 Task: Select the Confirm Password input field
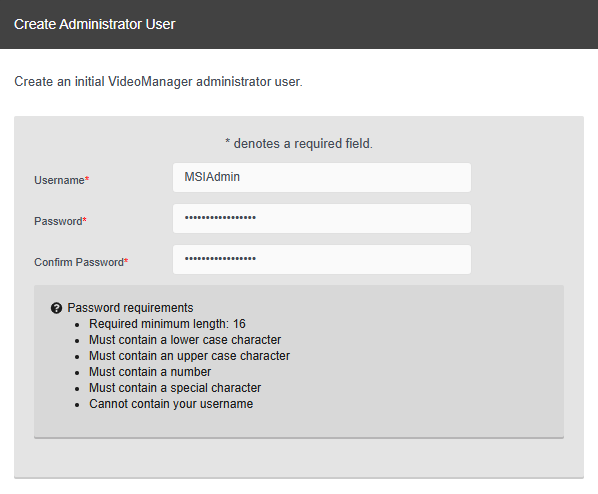point(322,259)
